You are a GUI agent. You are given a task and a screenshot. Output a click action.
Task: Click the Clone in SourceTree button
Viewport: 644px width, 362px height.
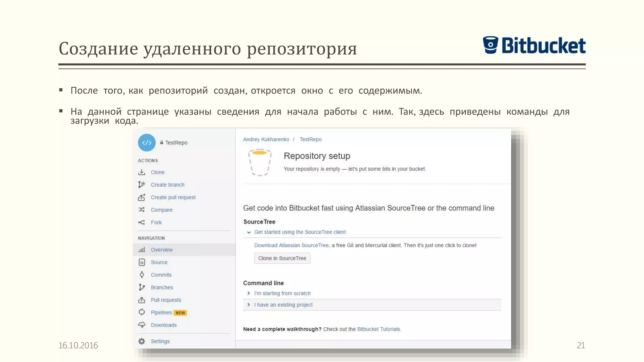tap(282, 258)
